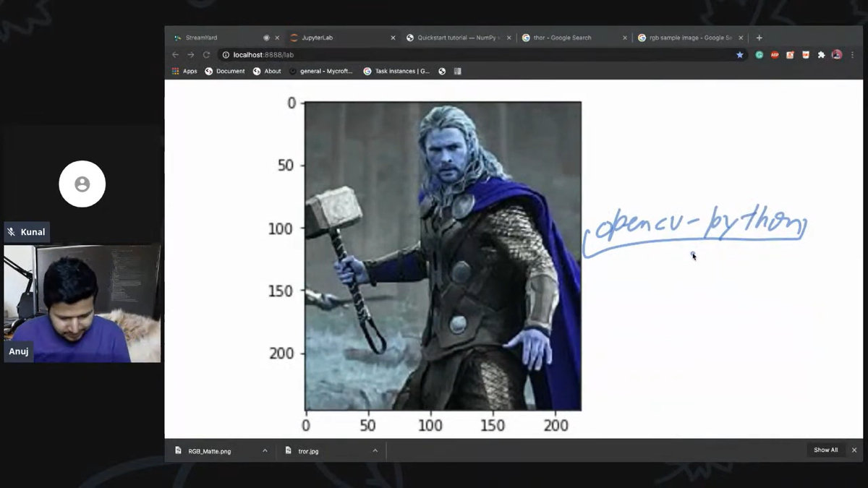This screenshot has height=488, width=868.
Task: Open the Grammarly green extension icon
Action: pos(759,55)
